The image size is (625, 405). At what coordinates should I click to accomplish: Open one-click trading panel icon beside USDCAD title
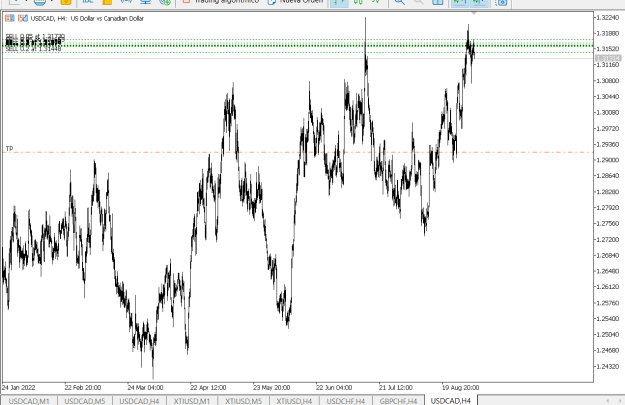[x=10, y=18]
